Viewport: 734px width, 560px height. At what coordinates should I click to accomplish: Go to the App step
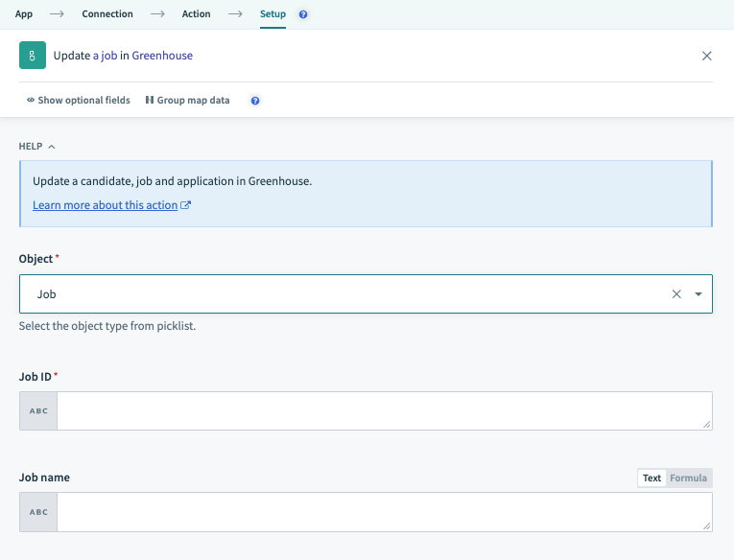click(24, 14)
